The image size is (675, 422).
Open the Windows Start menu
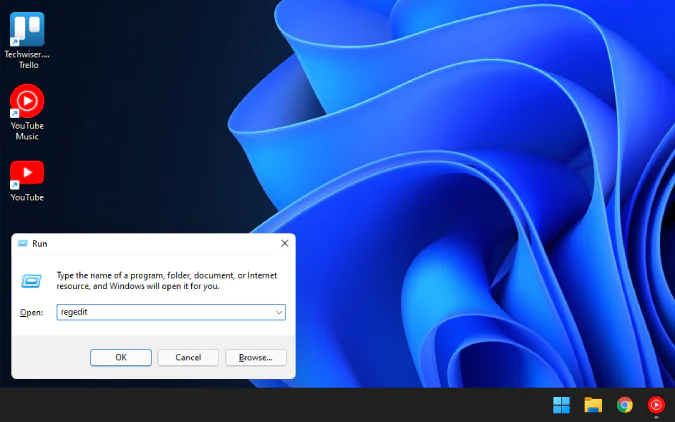(562, 405)
